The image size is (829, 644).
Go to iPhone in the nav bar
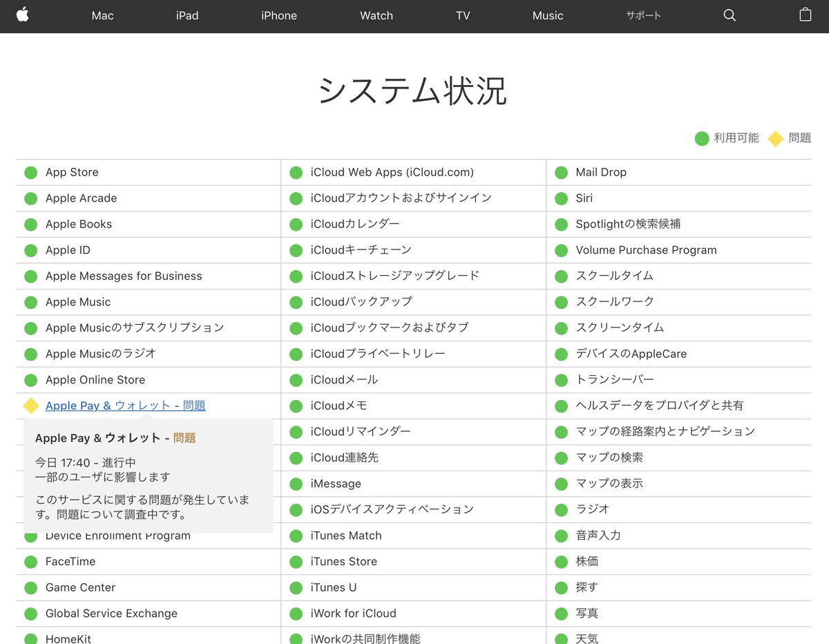click(279, 15)
